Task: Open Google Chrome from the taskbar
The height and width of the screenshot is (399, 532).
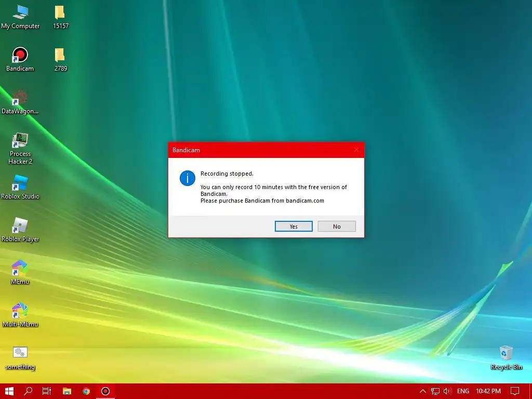Action: (x=86, y=391)
